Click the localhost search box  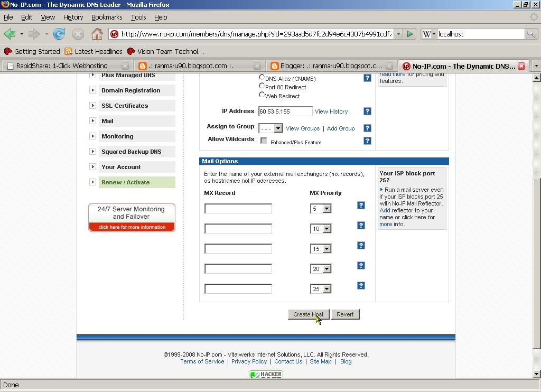(481, 34)
